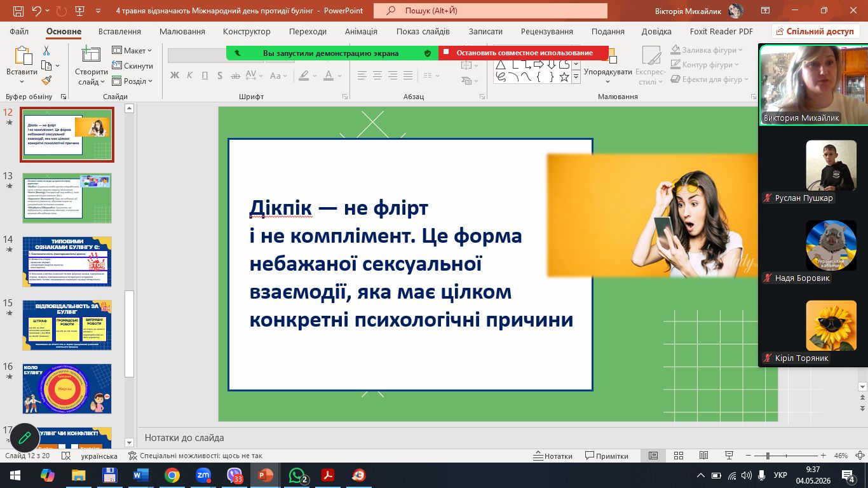Open Word from the taskbar
Viewport: 868px width, 488px height.
[x=140, y=475]
